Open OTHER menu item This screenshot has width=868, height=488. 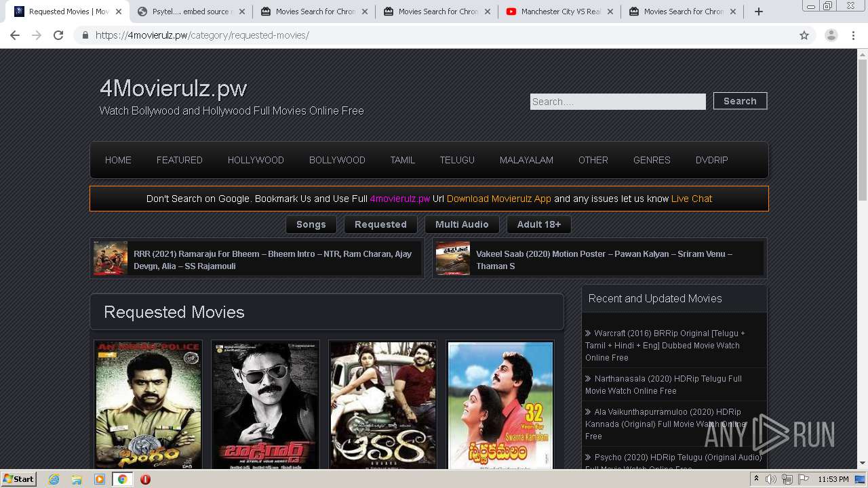593,160
